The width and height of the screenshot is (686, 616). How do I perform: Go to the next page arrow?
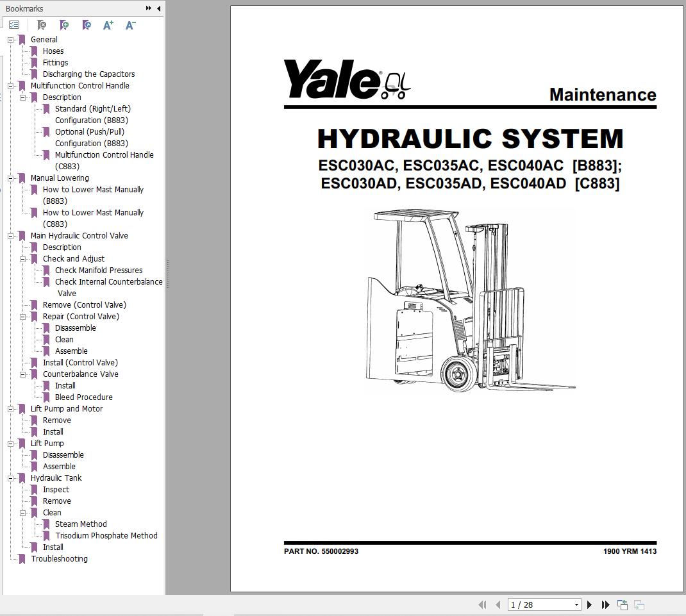click(x=589, y=604)
